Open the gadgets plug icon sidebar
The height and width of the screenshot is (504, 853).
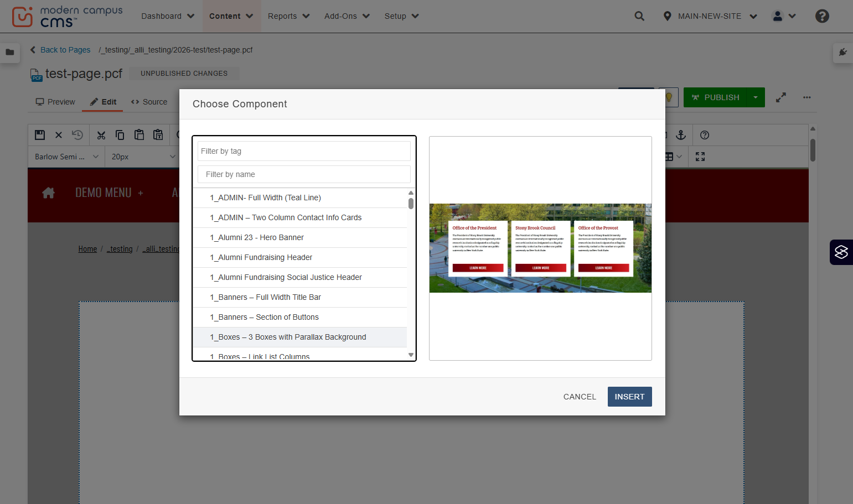pyautogui.click(x=843, y=53)
